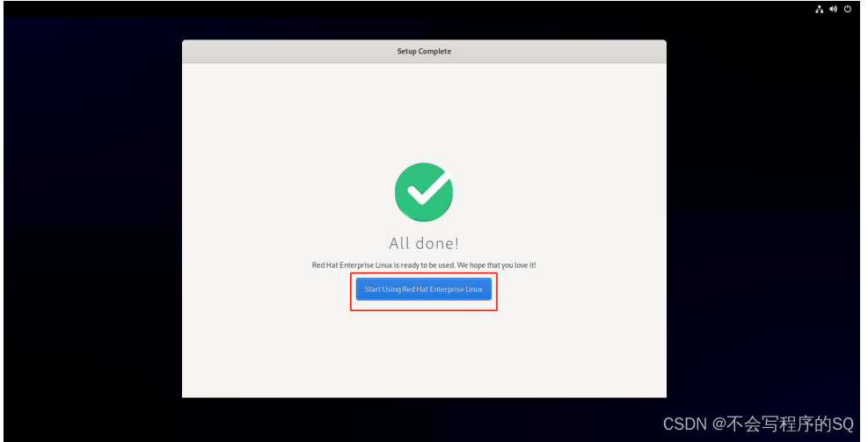Viewport: 868px width, 442px height.
Task: Click the 'All done!' heading
Action: pos(424,243)
